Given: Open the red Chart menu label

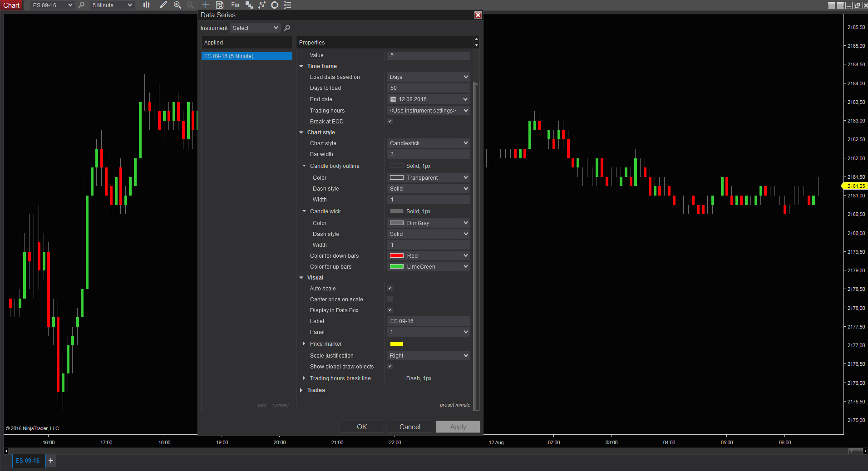Looking at the screenshot, I should coord(11,5).
